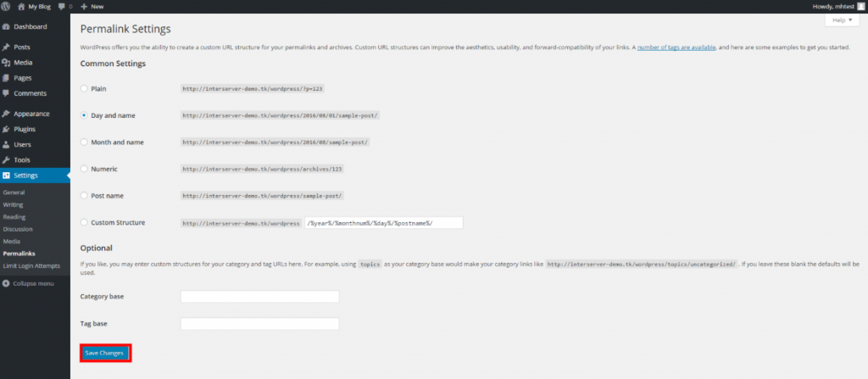
Task: Open the comments bubble icon in admin bar
Action: (62, 7)
